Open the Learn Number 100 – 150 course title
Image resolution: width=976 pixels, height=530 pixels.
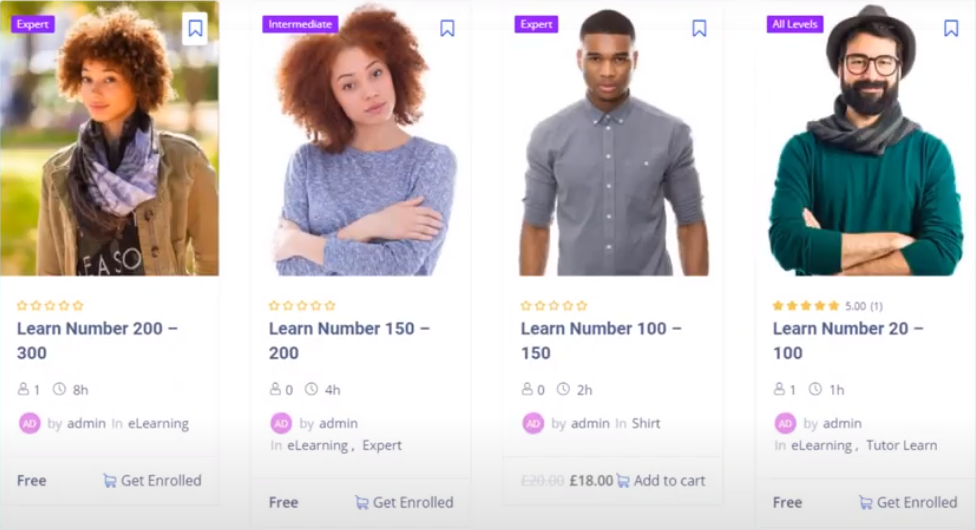point(601,341)
